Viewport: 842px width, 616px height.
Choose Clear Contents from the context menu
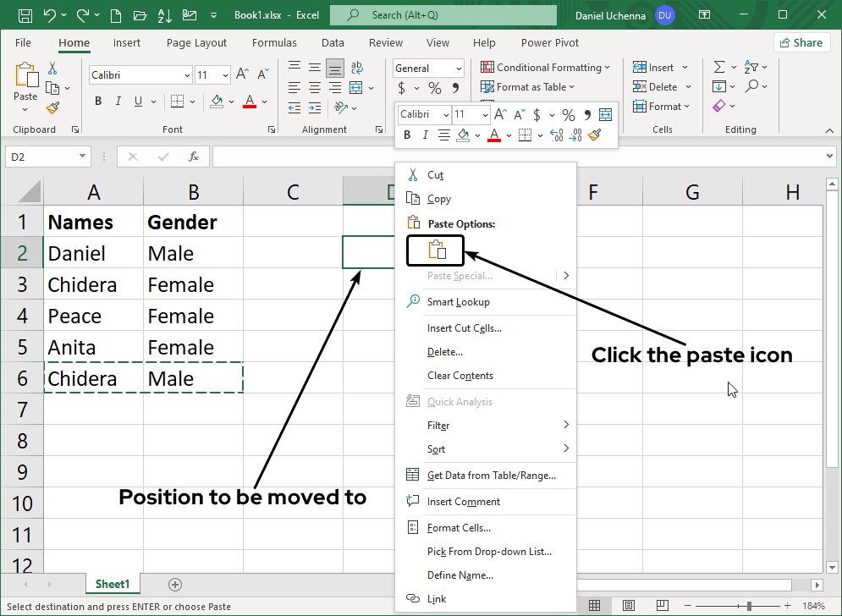pyautogui.click(x=460, y=376)
